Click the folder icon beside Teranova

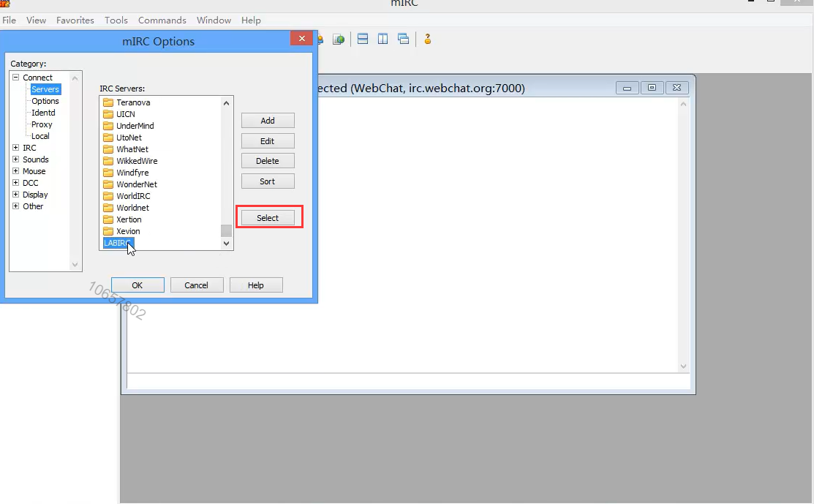108,102
